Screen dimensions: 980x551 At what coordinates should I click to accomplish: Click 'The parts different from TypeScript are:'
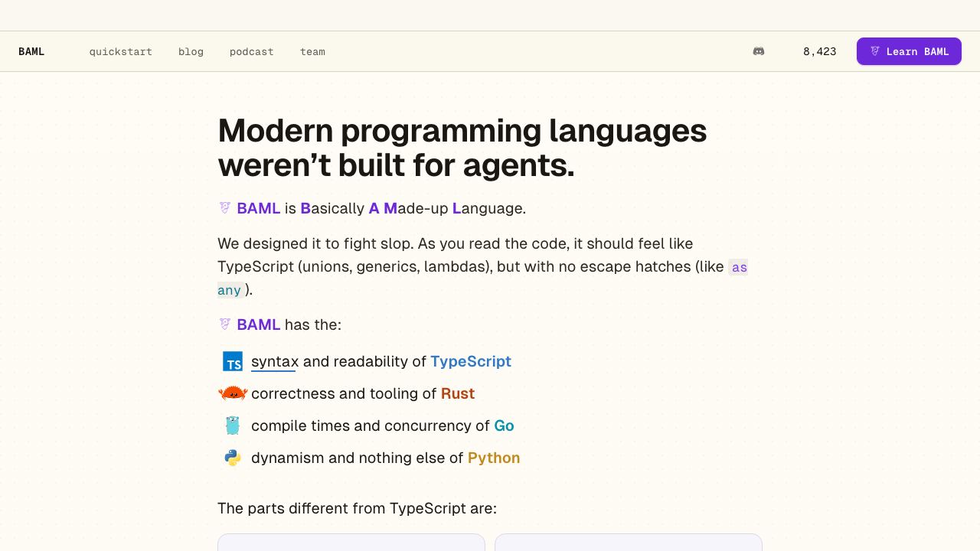pyautogui.click(x=358, y=508)
